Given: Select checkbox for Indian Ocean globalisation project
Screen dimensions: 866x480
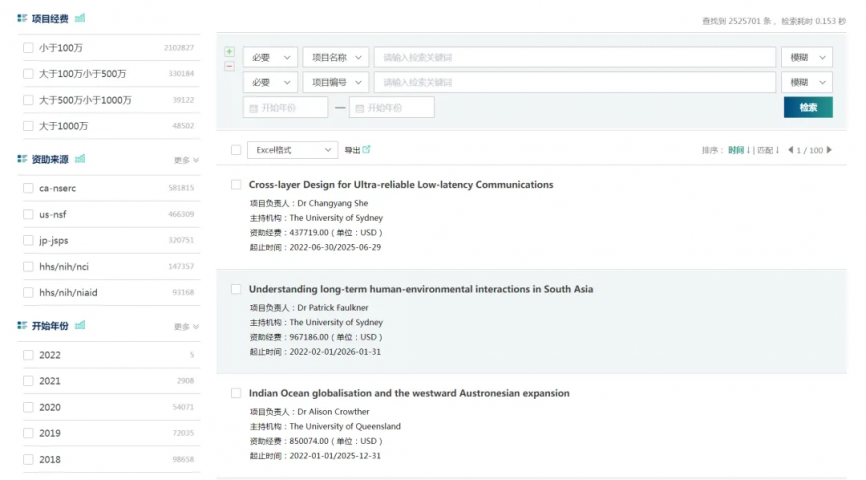Looking at the screenshot, I should tap(236, 393).
